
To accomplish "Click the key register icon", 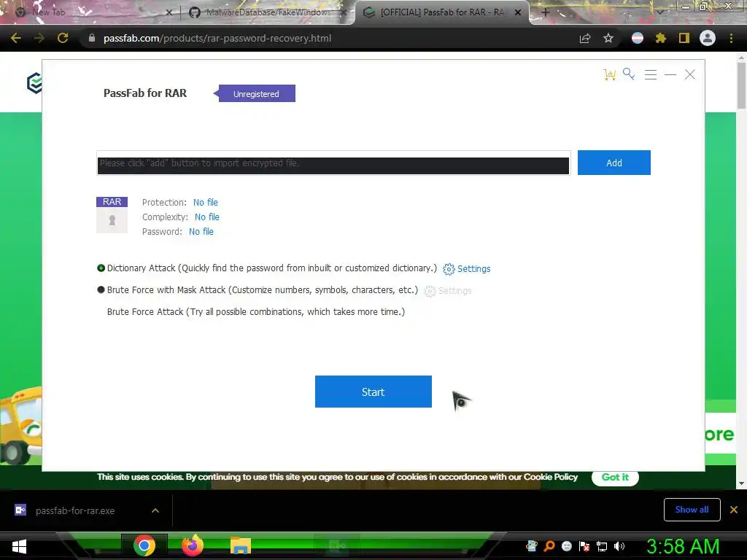I will coord(629,74).
